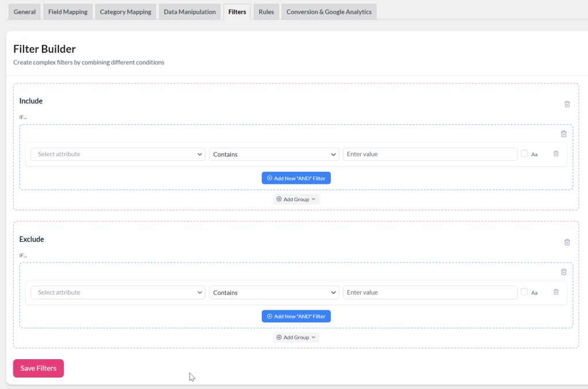588x389 pixels.
Task: Open the Data Manipulation tab
Action: [x=189, y=11]
